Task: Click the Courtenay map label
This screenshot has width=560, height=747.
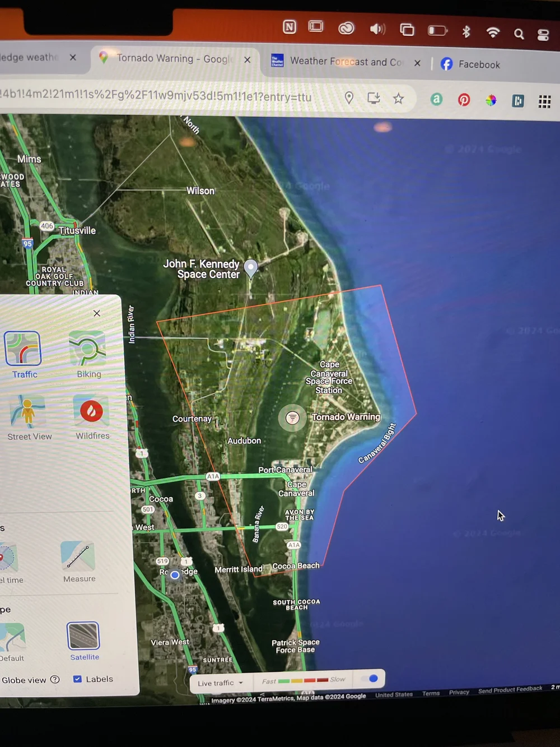Action: point(192,419)
